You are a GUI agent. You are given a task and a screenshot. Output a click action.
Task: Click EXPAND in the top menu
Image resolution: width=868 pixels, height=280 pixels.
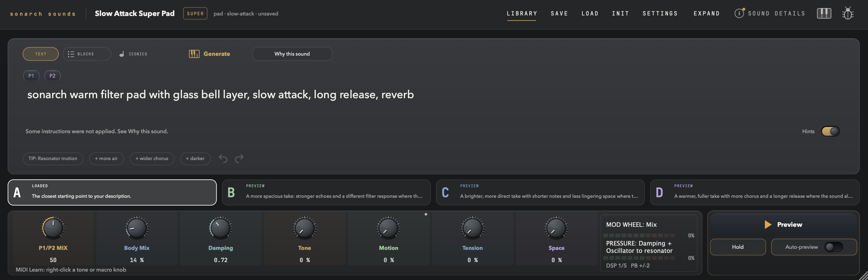pyautogui.click(x=707, y=14)
